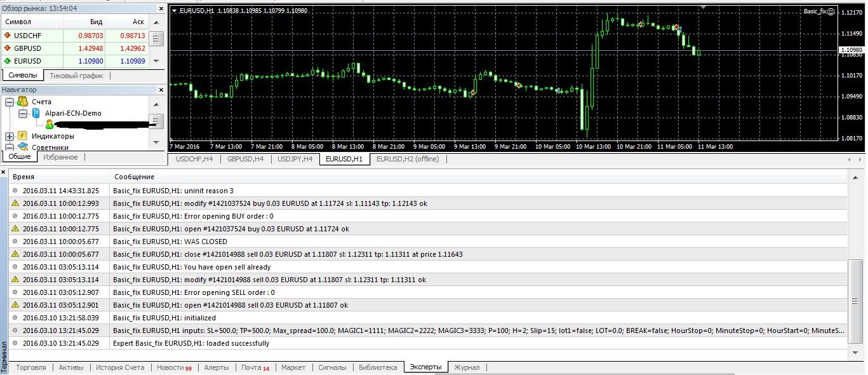This screenshot has width=868, height=375.
Task: Open the Почта terminal tab
Action: 255,367
